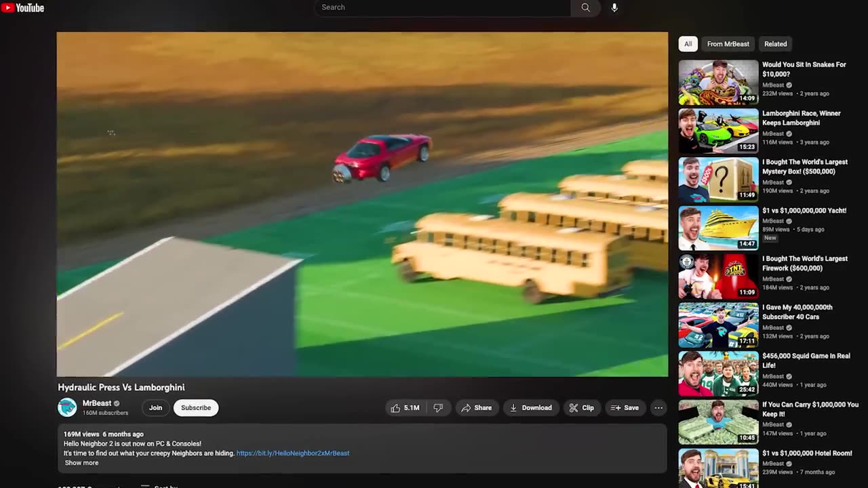The image size is (868, 488).
Task: Click the video player frame
Action: click(x=362, y=204)
